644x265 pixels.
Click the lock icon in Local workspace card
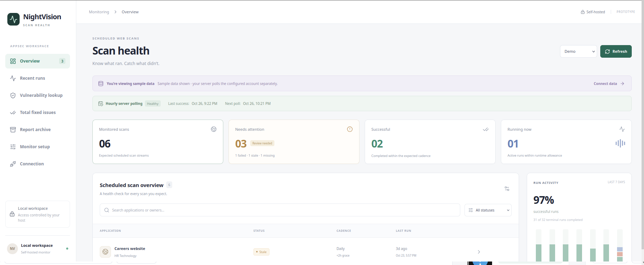(x=12, y=214)
